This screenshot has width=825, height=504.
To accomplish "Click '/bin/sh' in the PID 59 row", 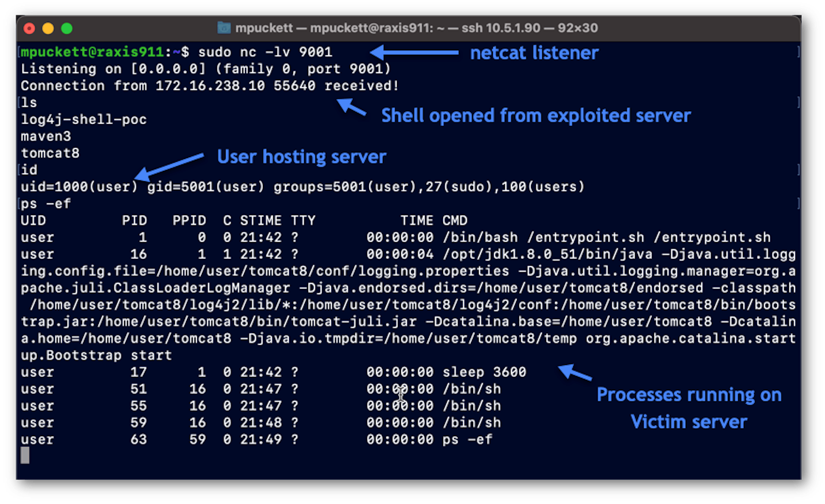I will pyautogui.click(x=472, y=422).
